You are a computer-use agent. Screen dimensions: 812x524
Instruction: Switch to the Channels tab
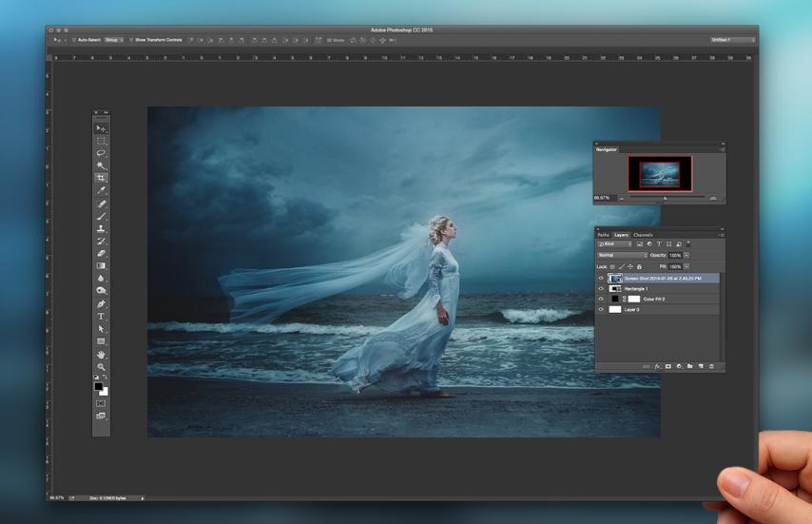point(644,235)
